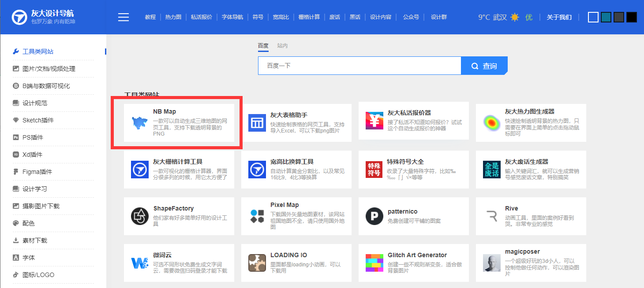
Task: Click the 灰大热力图生成器 heatmap icon
Action: (x=491, y=122)
